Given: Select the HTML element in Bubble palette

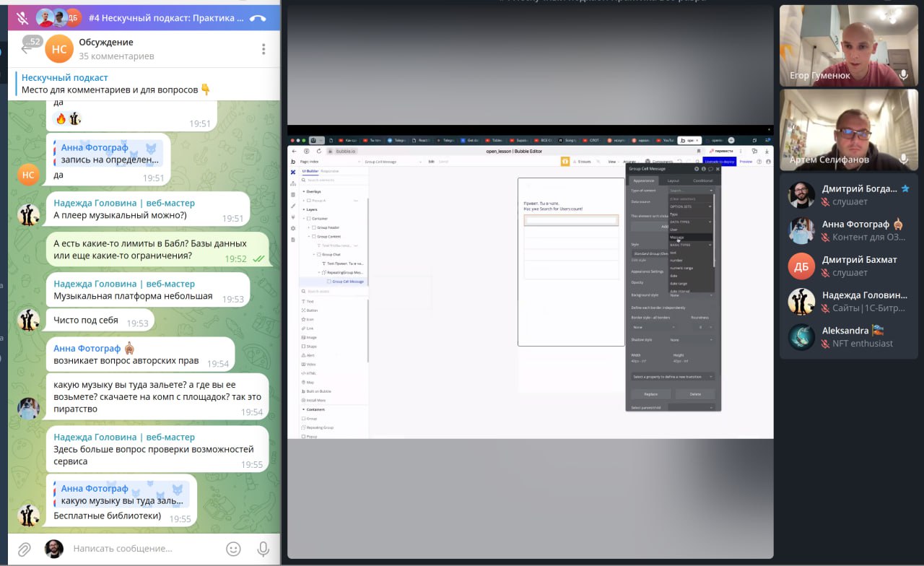Looking at the screenshot, I should coord(310,373).
